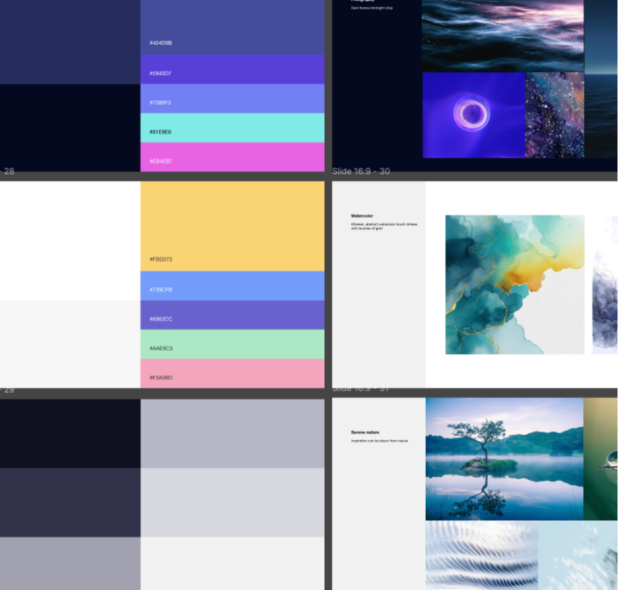This screenshot has height=590, width=618.
Task: Select the #AAE9C3 hex label text
Action: tap(161, 348)
